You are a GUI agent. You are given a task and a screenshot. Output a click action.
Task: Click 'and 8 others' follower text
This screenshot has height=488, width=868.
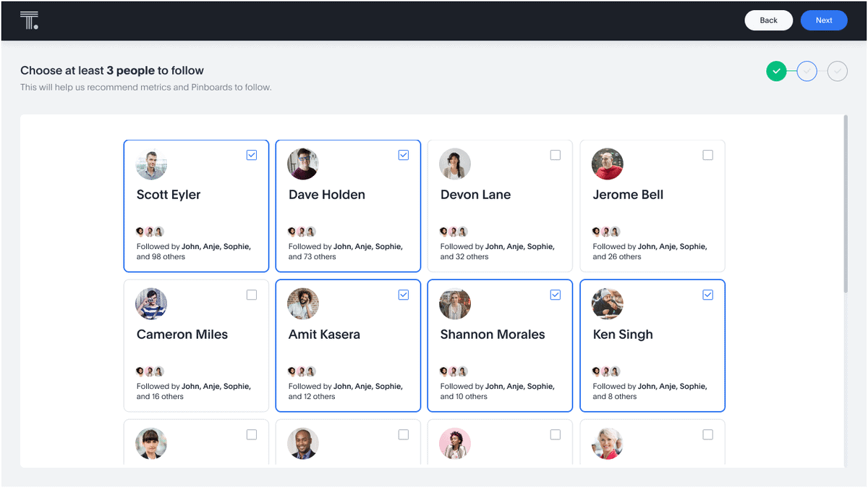pos(615,397)
